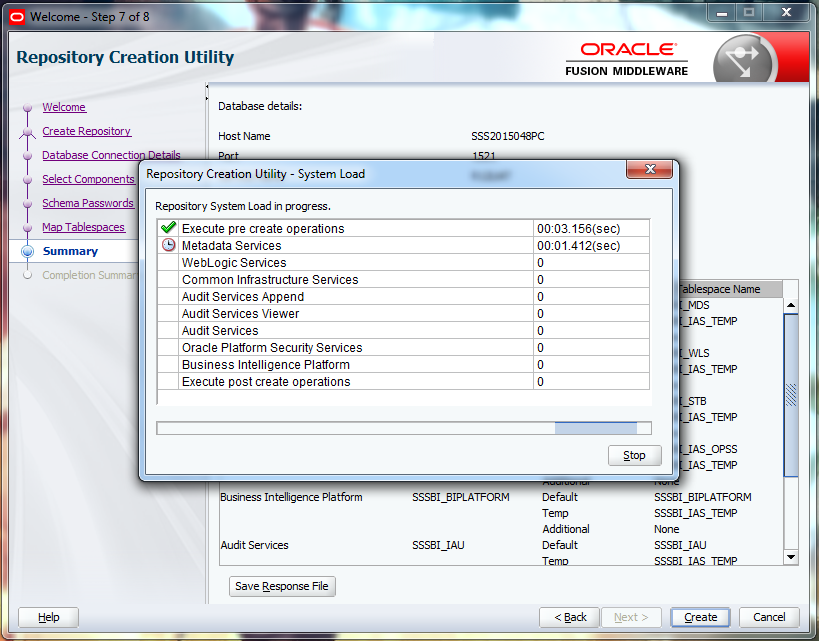
Task: Stop the repository system load
Action: point(634,456)
